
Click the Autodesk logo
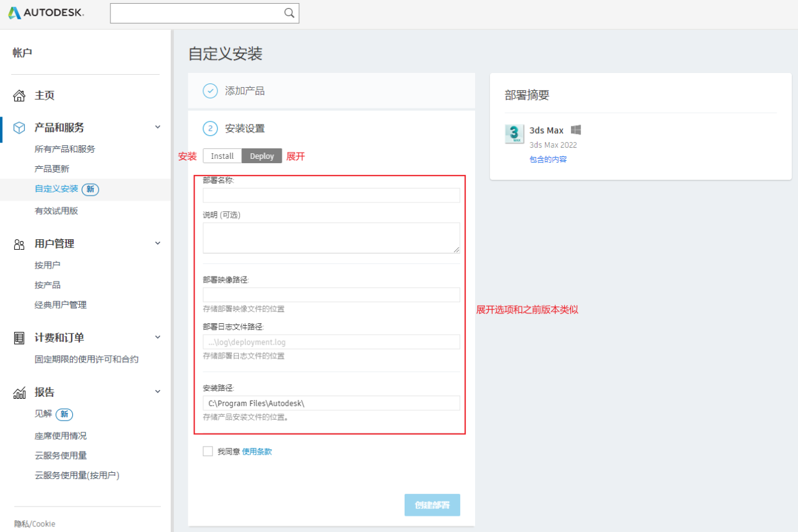coord(46,13)
